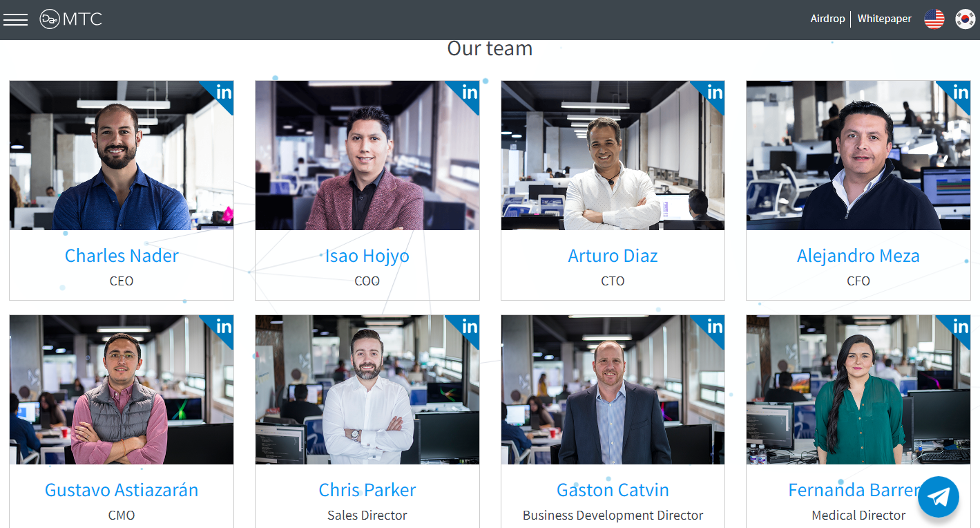The height and width of the screenshot is (528, 980).
Task: Select the Chris Parker name link
Action: tap(367, 490)
